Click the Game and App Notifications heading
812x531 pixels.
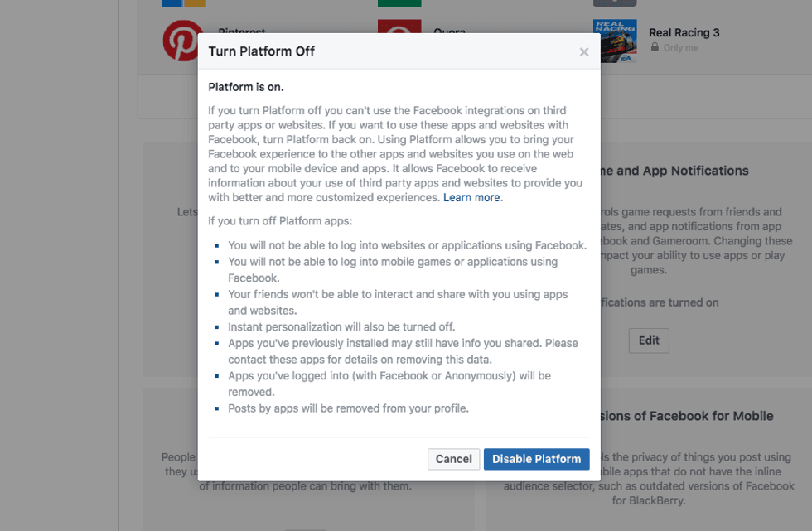coord(671,171)
